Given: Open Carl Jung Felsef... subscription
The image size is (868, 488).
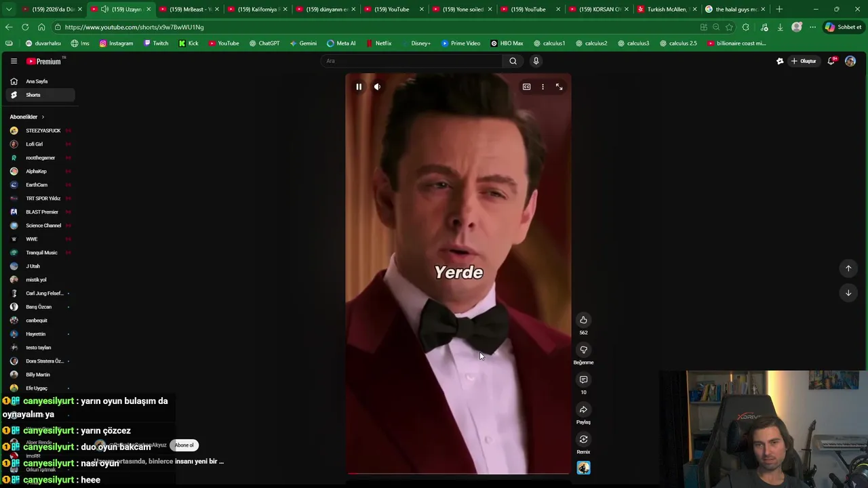Looking at the screenshot, I should click(41, 293).
